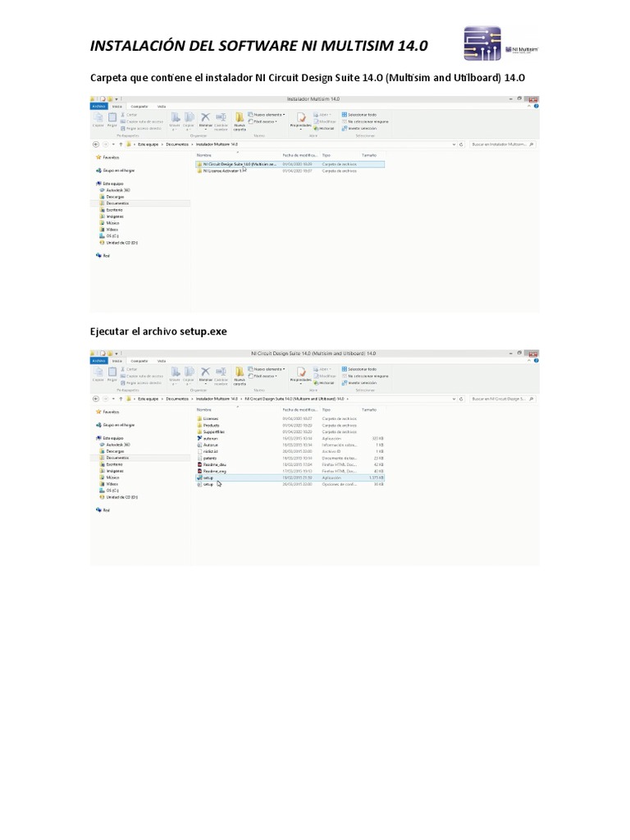The width and height of the screenshot is (630, 840).
Task: Click Tamaño column header in Design Suite window
Action: (x=369, y=409)
